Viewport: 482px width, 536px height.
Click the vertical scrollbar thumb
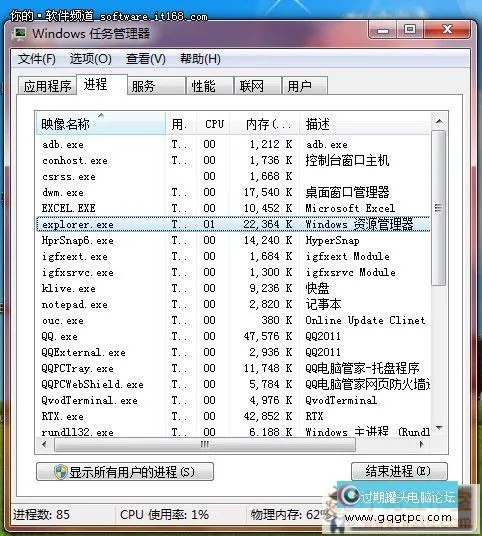pos(439,207)
